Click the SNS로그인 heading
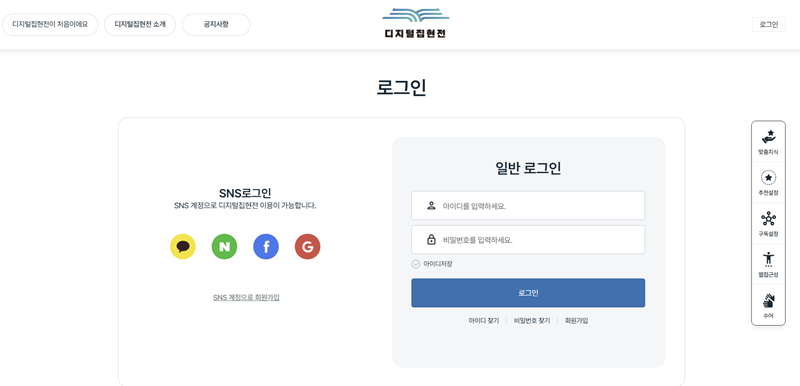 pos(245,193)
